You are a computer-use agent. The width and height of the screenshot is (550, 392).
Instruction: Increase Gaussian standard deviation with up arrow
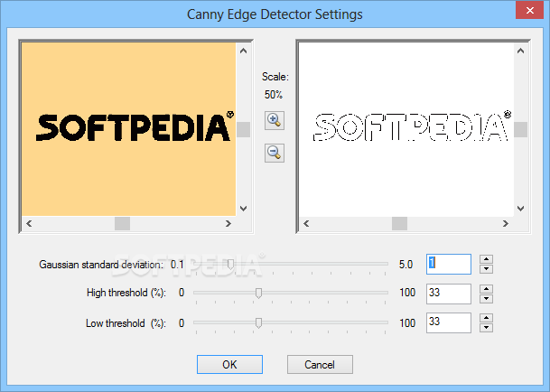click(486, 259)
